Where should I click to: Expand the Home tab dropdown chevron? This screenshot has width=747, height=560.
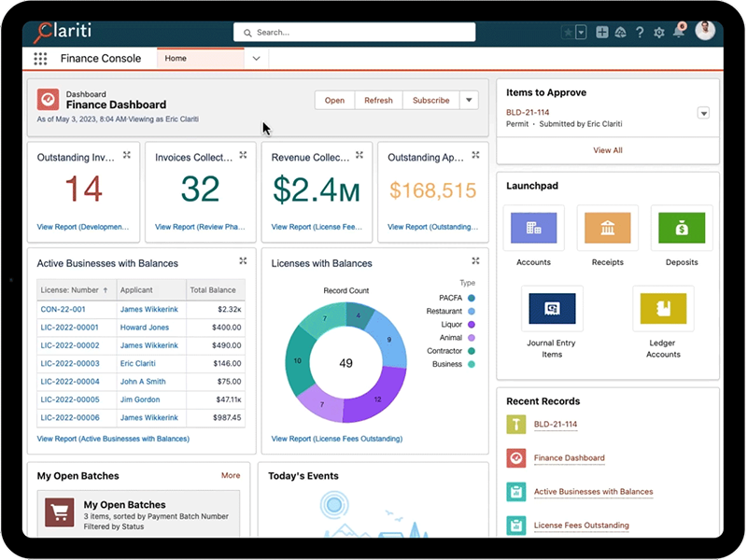pyautogui.click(x=256, y=57)
